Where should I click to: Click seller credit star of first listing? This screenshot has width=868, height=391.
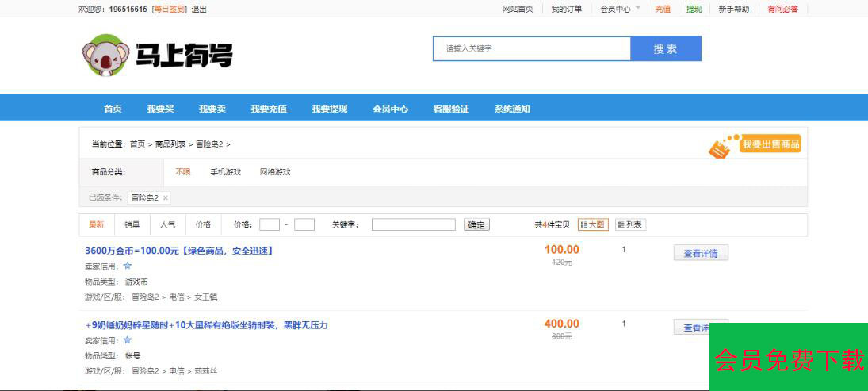pos(128,266)
